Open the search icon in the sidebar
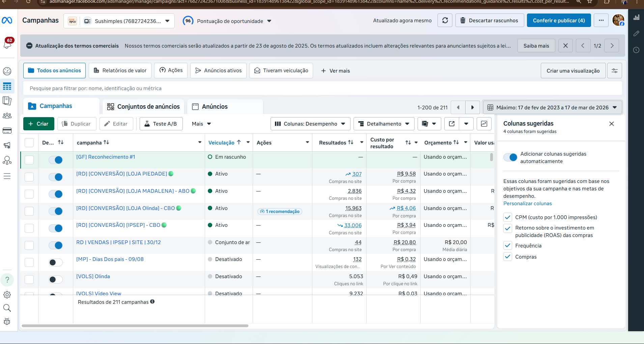 tap(7, 308)
